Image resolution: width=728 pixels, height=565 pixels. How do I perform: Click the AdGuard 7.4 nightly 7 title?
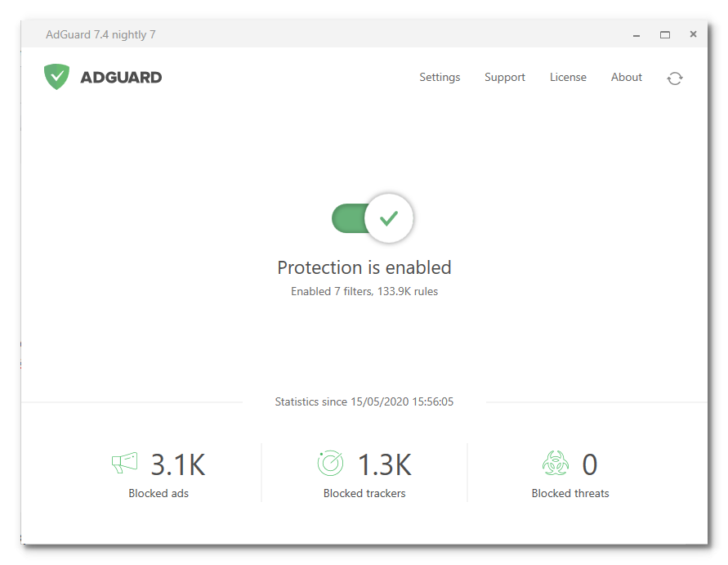tap(100, 35)
